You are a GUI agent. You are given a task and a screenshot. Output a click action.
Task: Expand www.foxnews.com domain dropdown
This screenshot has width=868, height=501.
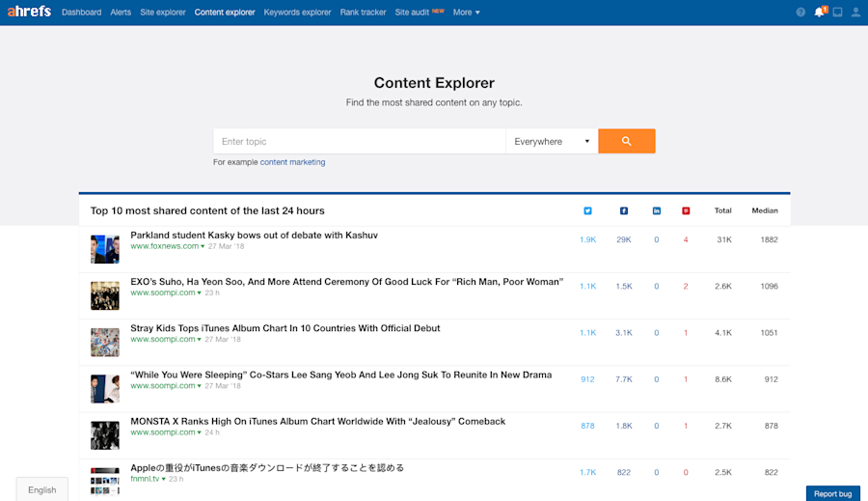point(203,246)
